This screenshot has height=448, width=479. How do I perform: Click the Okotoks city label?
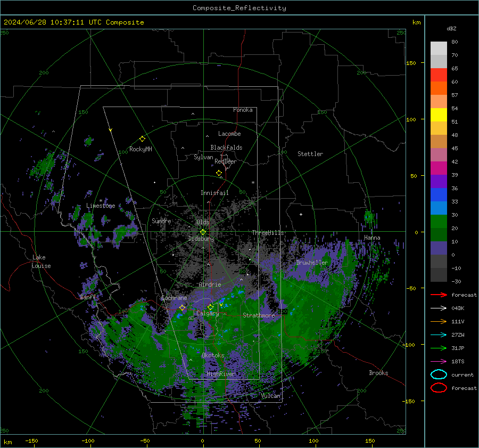point(213,355)
